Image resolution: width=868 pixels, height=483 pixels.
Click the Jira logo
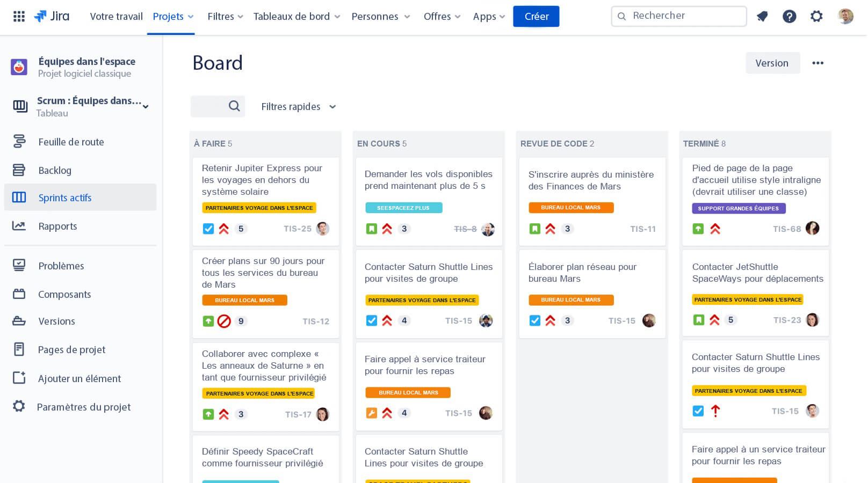52,16
